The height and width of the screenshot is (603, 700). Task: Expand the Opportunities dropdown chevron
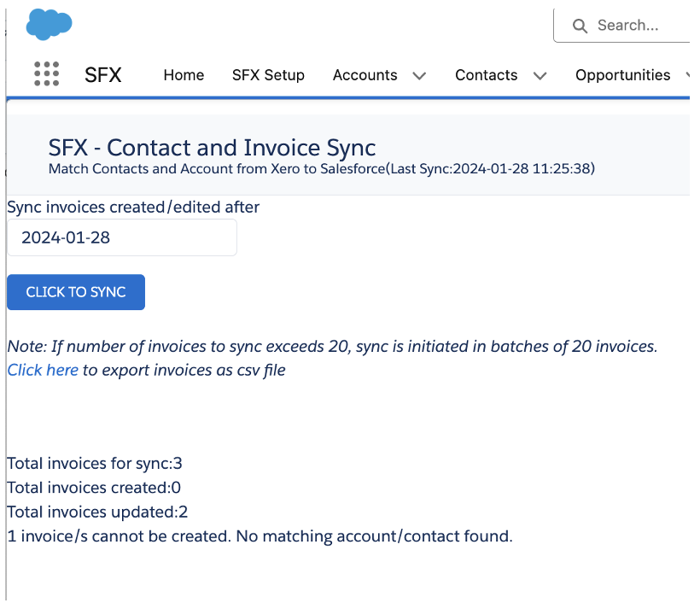click(687, 76)
